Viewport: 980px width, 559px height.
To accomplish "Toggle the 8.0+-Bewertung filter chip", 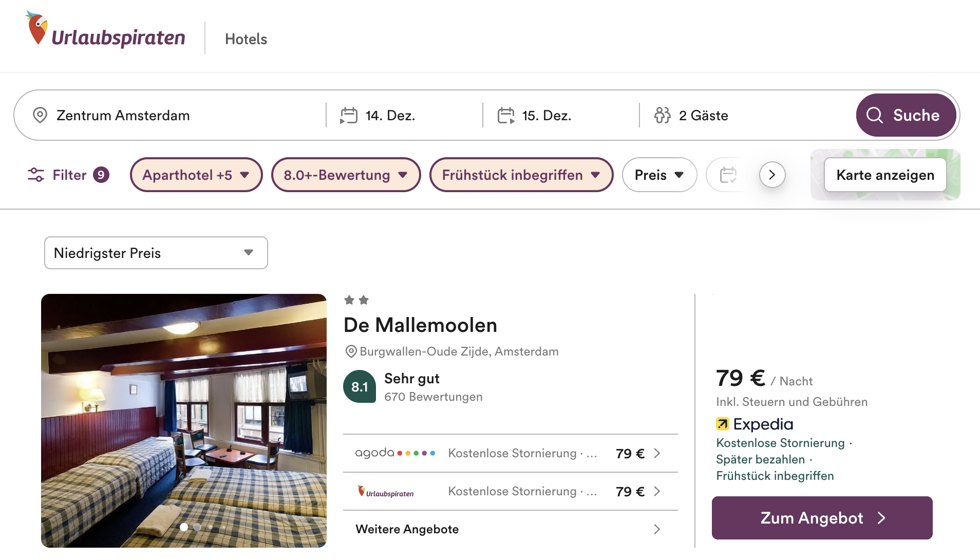I will 346,175.
